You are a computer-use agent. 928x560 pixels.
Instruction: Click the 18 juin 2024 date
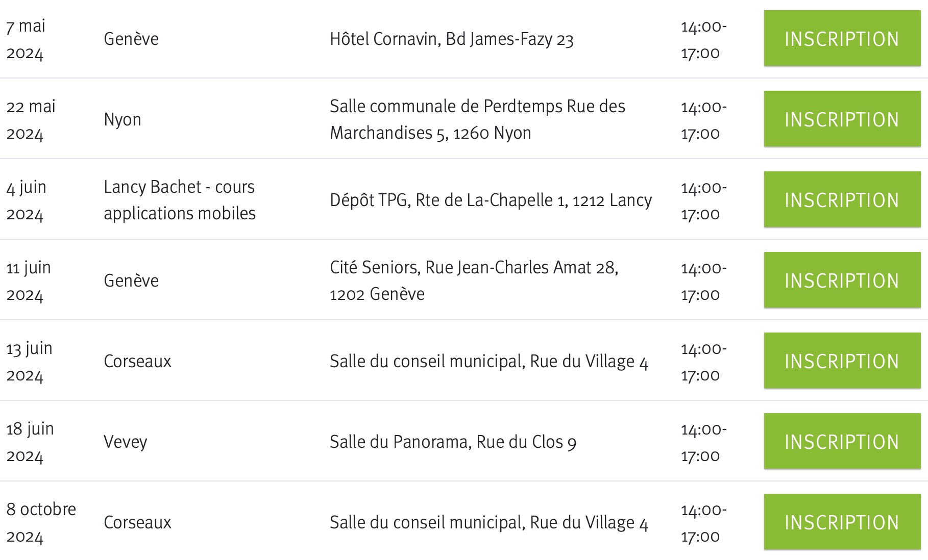click(x=30, y=442)
